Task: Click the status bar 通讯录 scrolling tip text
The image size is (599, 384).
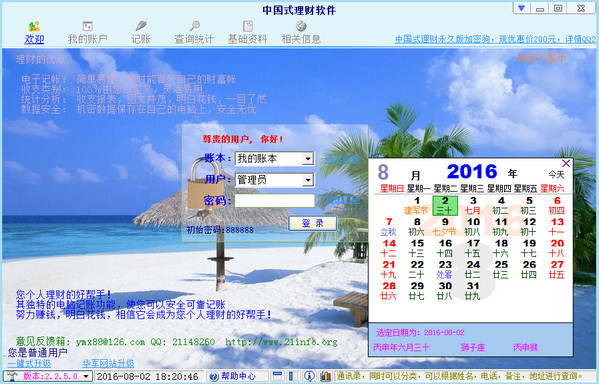Action: pyautogui.click(x=460, y=376)
